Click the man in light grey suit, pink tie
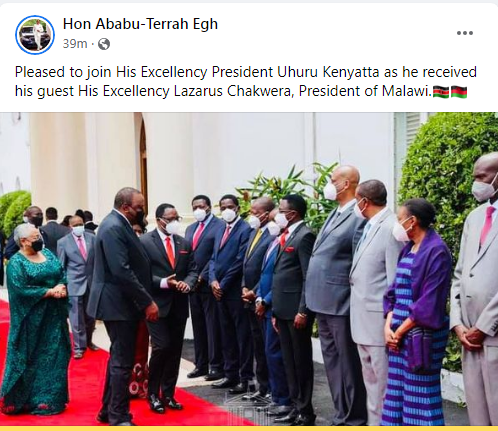The image size is (498, 431). click(476, 290)
